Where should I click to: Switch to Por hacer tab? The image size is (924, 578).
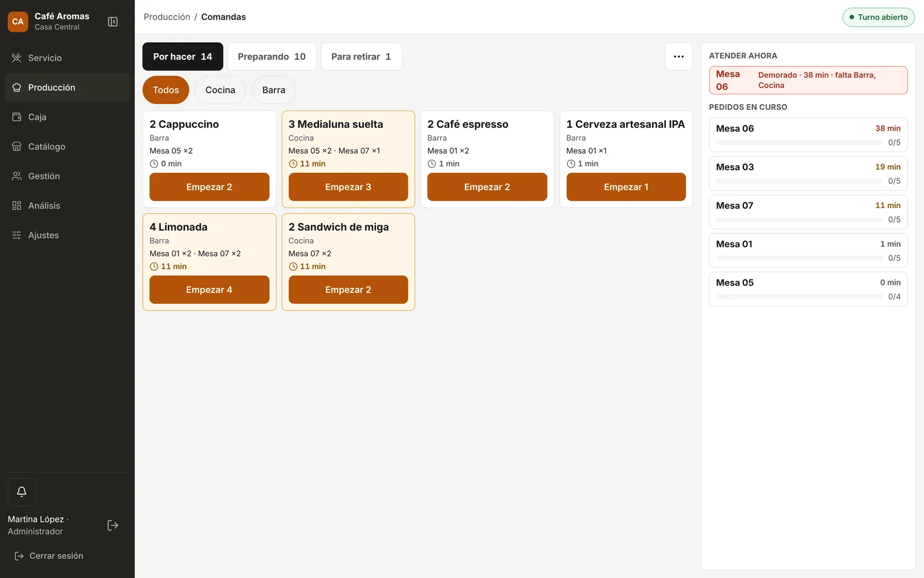click(x=182, y=57)
